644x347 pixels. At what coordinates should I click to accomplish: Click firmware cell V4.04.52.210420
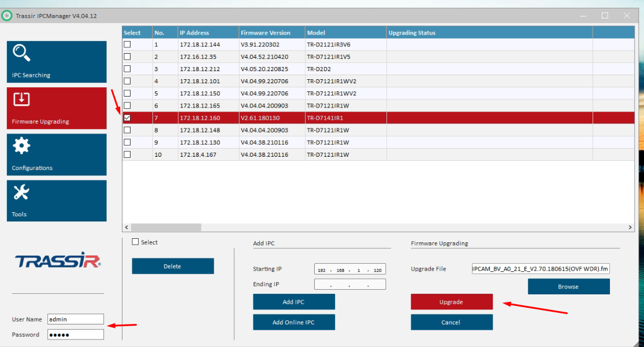click(272, 57)
